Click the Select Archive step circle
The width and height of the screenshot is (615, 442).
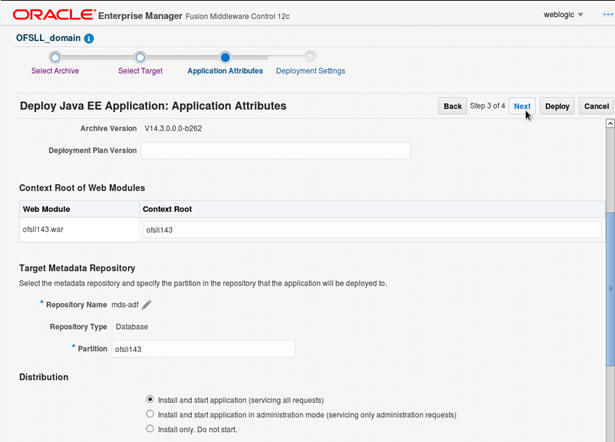(55, 57)
